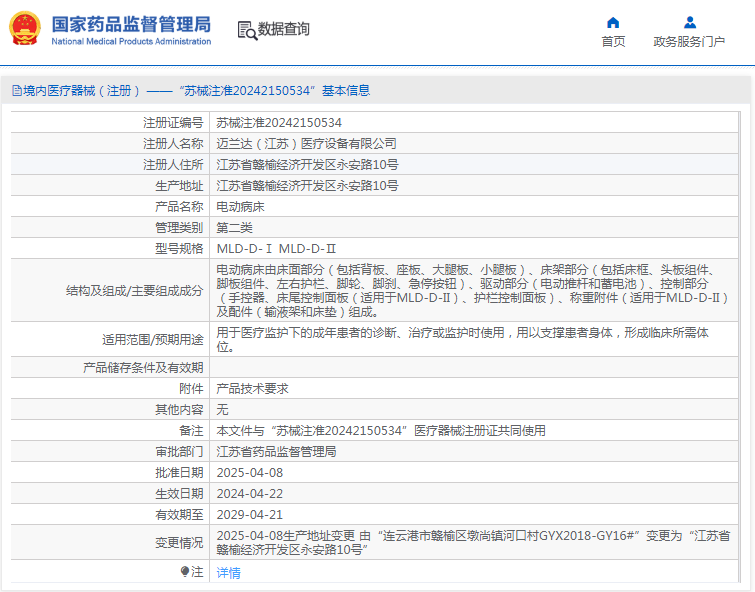
Task: Click 第二类 management class value
Action: pyautogui.click(x=234, y=227)
